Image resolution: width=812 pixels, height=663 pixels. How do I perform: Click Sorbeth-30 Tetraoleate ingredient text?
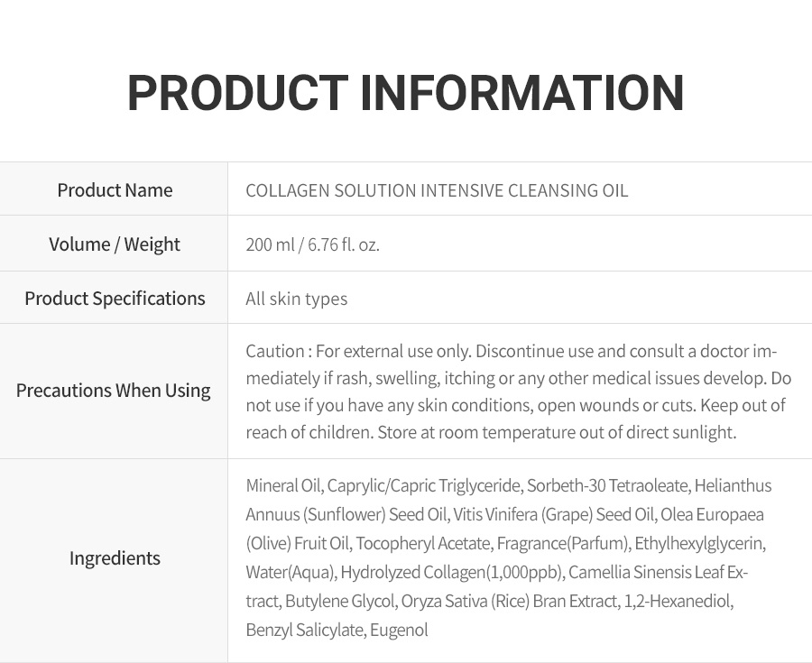(x=607, y=485)
